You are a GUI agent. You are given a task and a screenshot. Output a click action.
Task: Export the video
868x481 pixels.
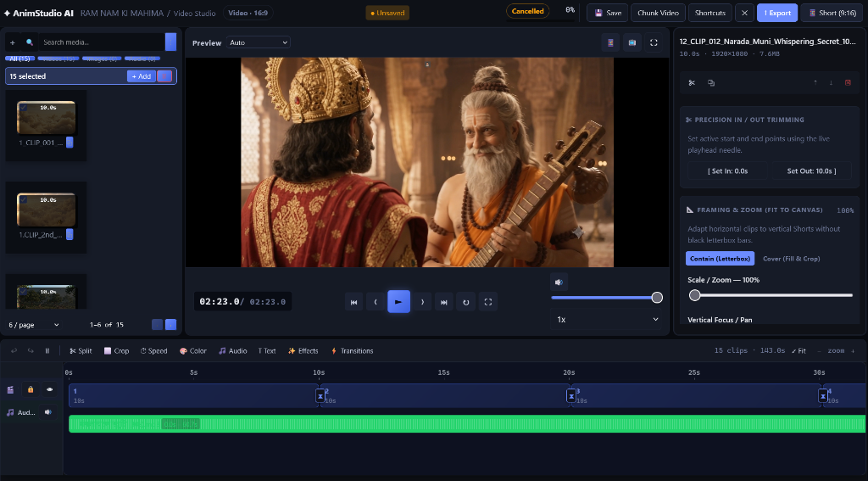(777, 13)
